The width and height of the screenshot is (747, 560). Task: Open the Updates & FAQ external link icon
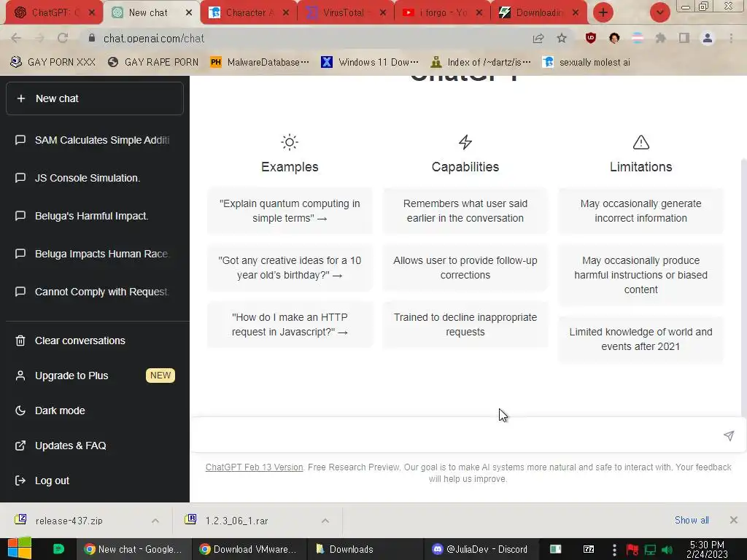pos(20,446)
